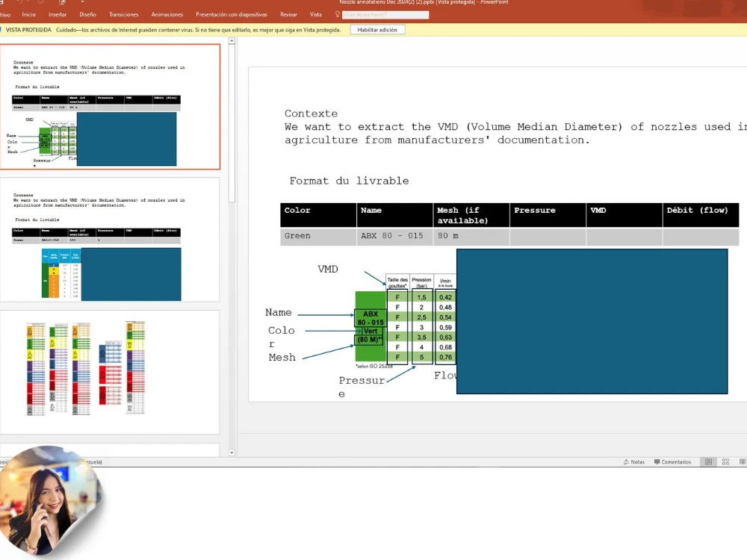Select the second slide thumbnail with blue table
747x560 pixels.
pos(110,240)
